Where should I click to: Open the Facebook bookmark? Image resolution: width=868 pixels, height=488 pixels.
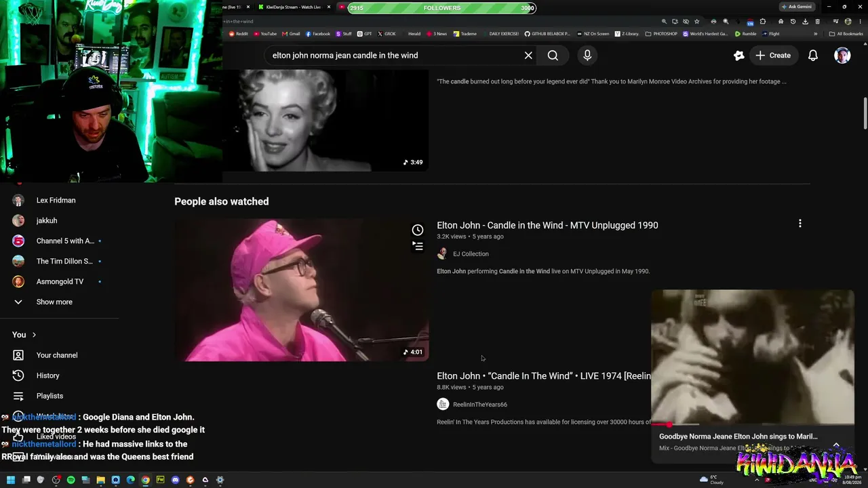(x=318, y=34)
